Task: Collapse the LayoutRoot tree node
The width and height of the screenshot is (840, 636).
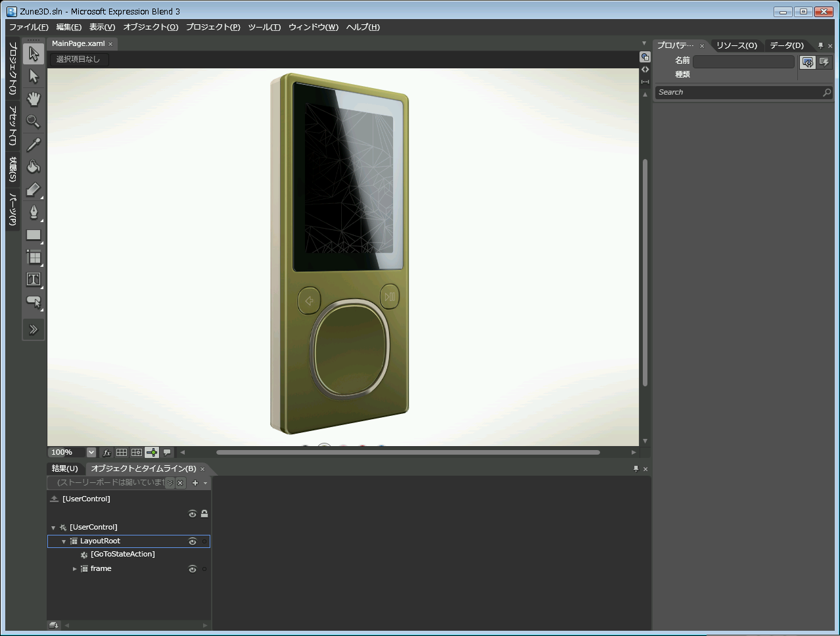Action: coord(64,541)
